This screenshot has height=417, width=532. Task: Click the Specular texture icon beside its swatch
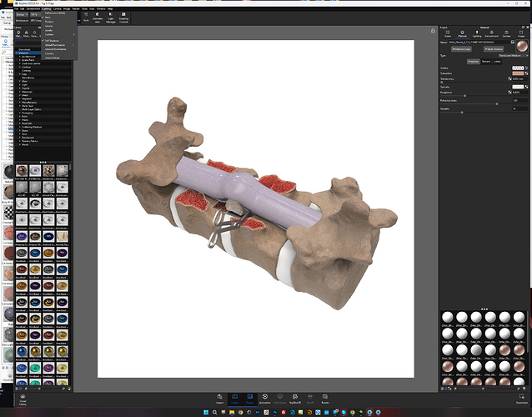point(526,87)
